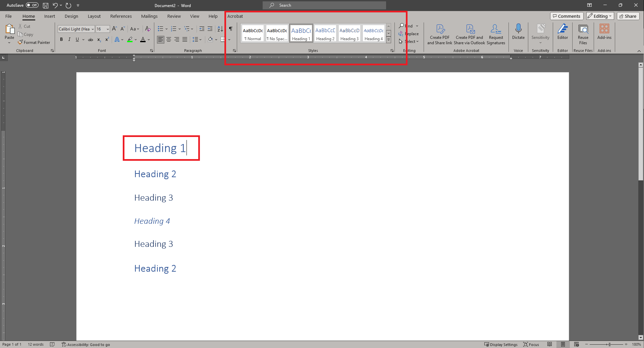Click the Format Painter icon

pos(21,43)
